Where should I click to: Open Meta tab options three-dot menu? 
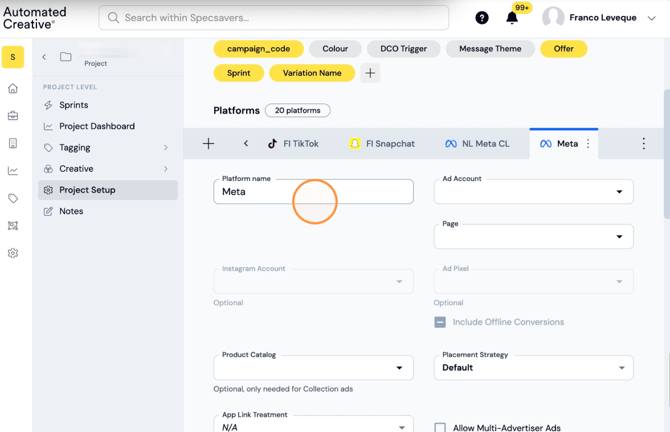click(x=588, y=144)
